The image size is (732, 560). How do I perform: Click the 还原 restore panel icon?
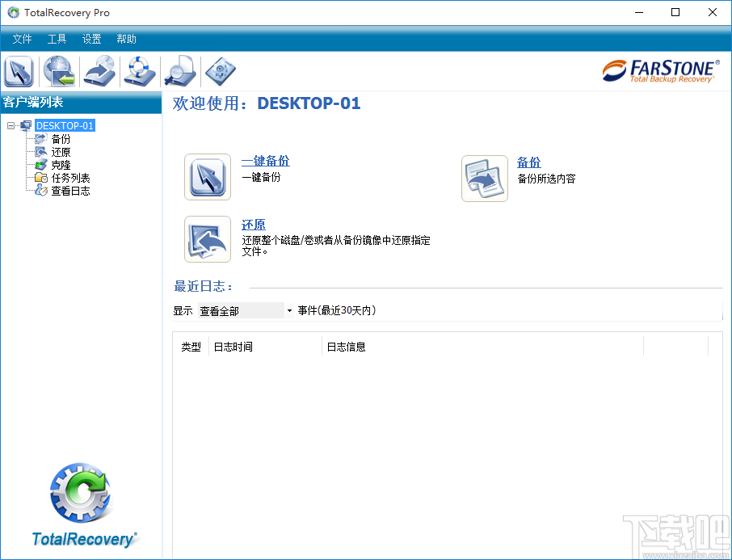point(208,239)
